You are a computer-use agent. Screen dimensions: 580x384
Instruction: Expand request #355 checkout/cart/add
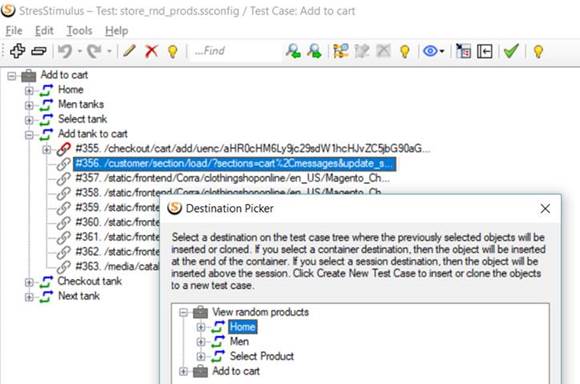click(x=47, y=150)
